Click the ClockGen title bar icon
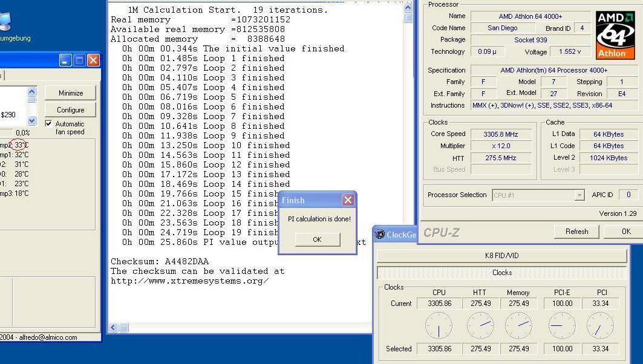The image size is (643, 364). 380,234
